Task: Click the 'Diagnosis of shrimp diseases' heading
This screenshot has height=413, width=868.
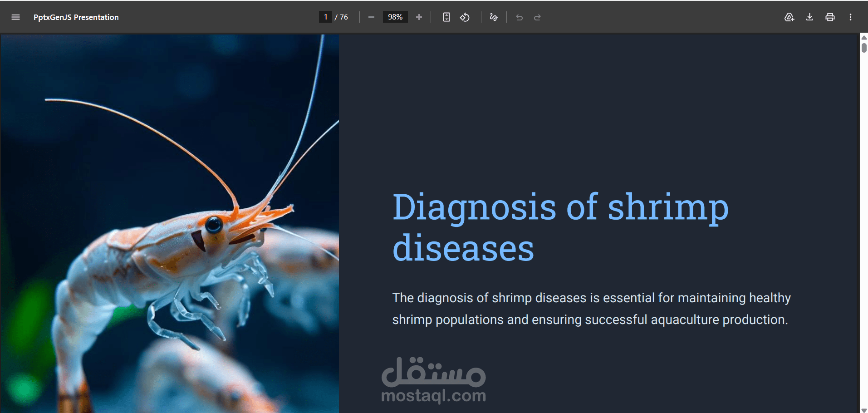Action: (560, 227)
